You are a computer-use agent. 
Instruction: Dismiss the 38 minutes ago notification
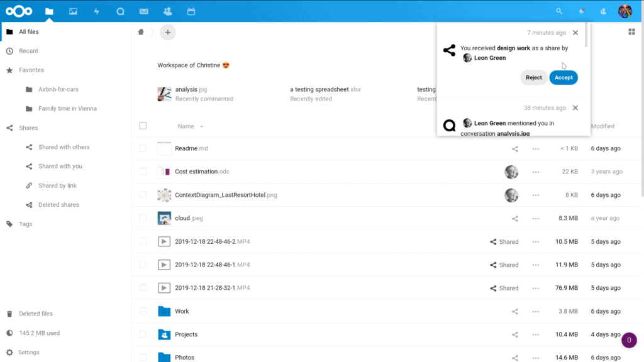[575, 108]
